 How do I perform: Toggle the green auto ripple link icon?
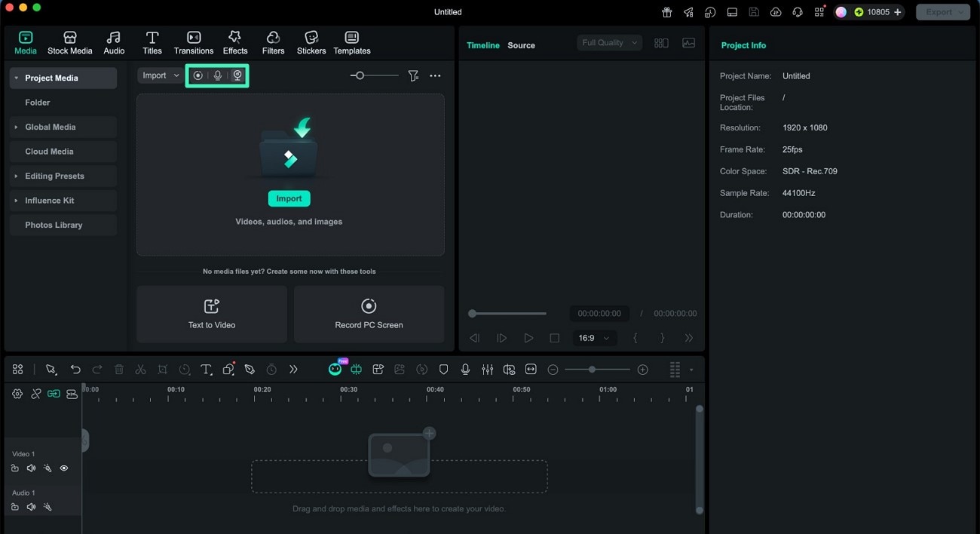pos(54,394)
